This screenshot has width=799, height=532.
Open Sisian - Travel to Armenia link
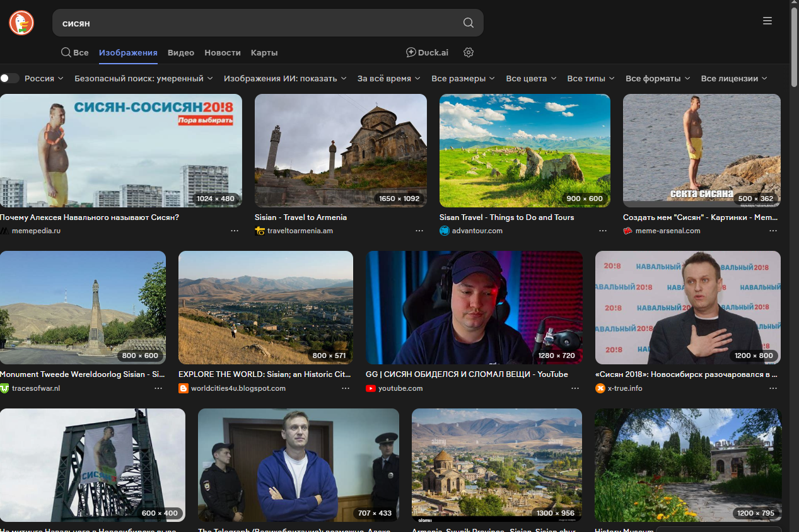(x=301, y=217)
